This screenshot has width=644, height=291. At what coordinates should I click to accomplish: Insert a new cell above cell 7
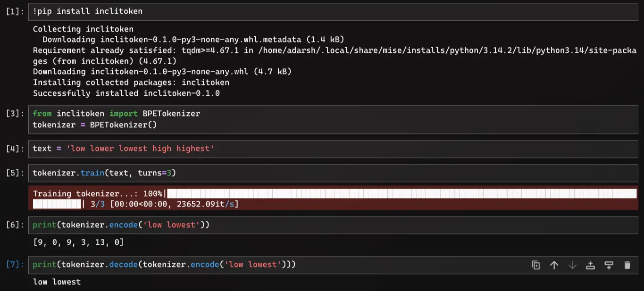pos(590,265)
